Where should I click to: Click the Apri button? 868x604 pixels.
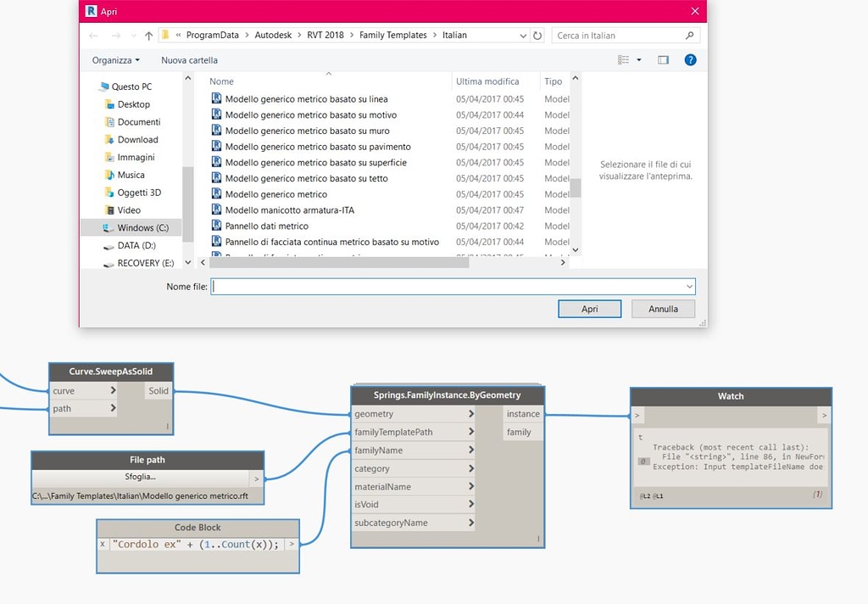591,309
